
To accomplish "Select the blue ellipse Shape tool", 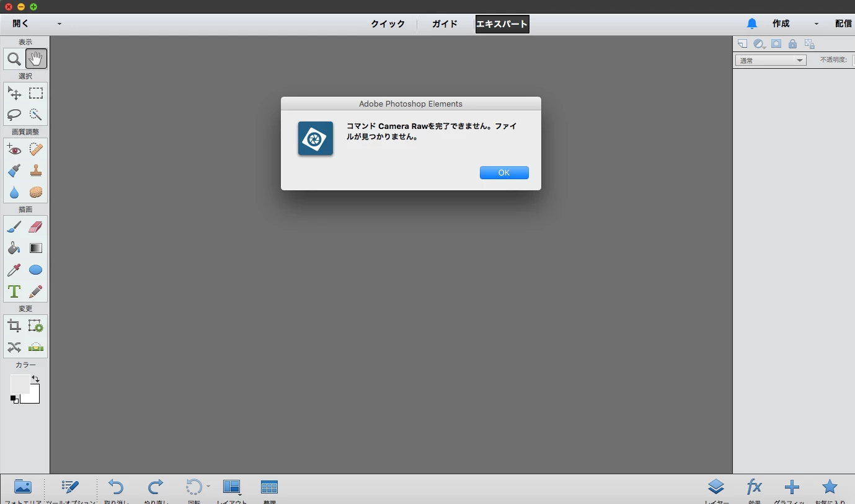I will point(36,270).
